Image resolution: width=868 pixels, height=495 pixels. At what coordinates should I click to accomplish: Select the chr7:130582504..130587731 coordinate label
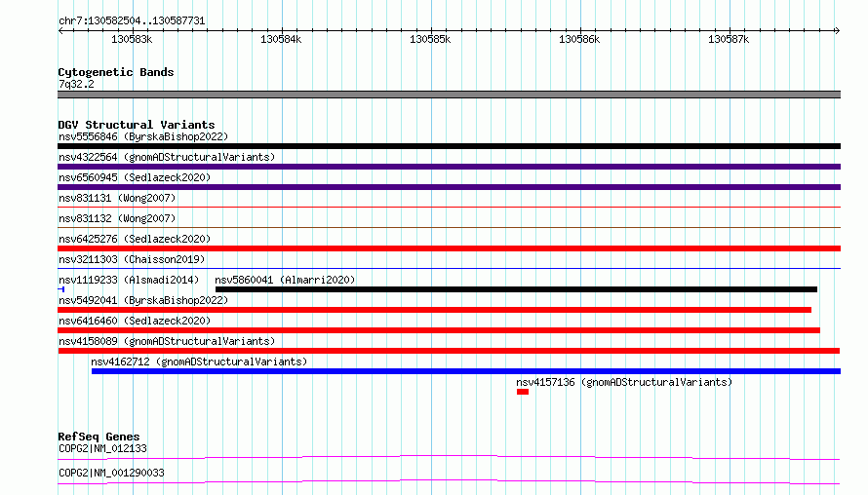(x=132, y=20)
